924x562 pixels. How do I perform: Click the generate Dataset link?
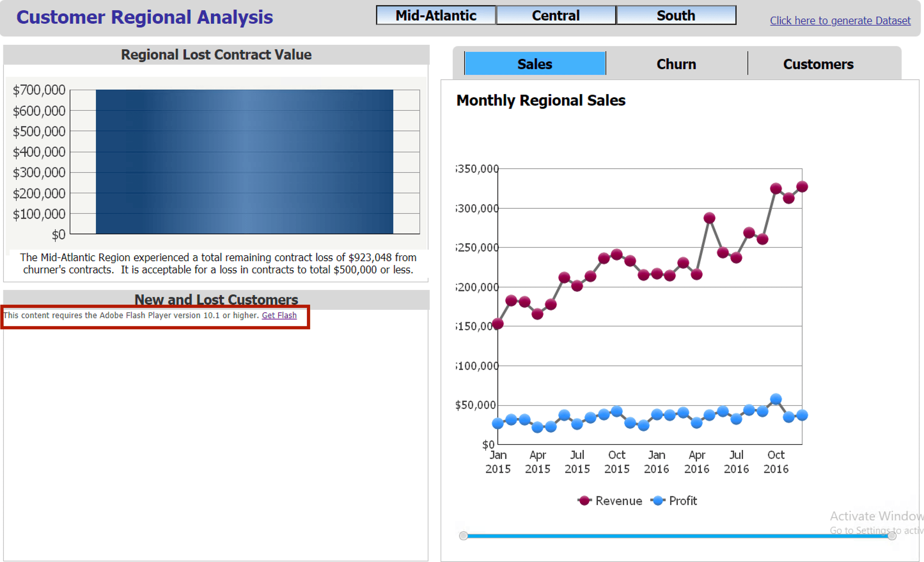click(x=840, y=20)
